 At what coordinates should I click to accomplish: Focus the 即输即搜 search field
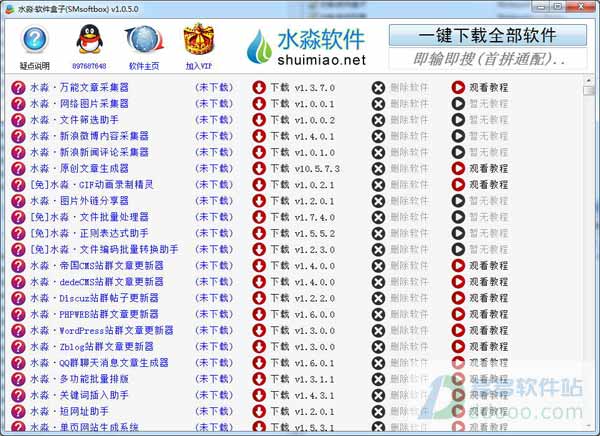[x=488, y=59]
